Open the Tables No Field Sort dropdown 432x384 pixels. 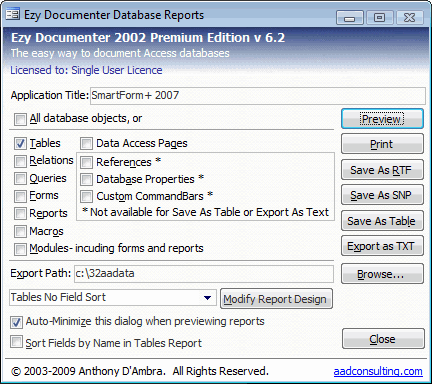[x=207, y=297]
